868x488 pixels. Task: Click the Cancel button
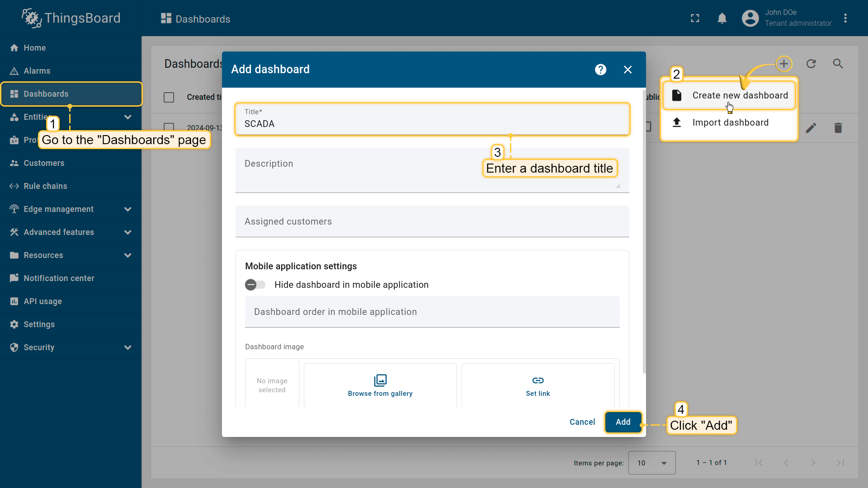coord(582,422)
